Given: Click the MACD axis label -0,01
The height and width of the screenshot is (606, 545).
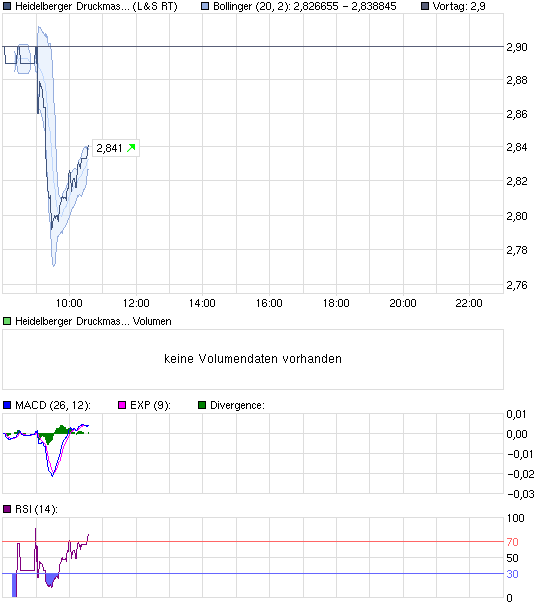Looking at the screenshot, I should 521,454.
